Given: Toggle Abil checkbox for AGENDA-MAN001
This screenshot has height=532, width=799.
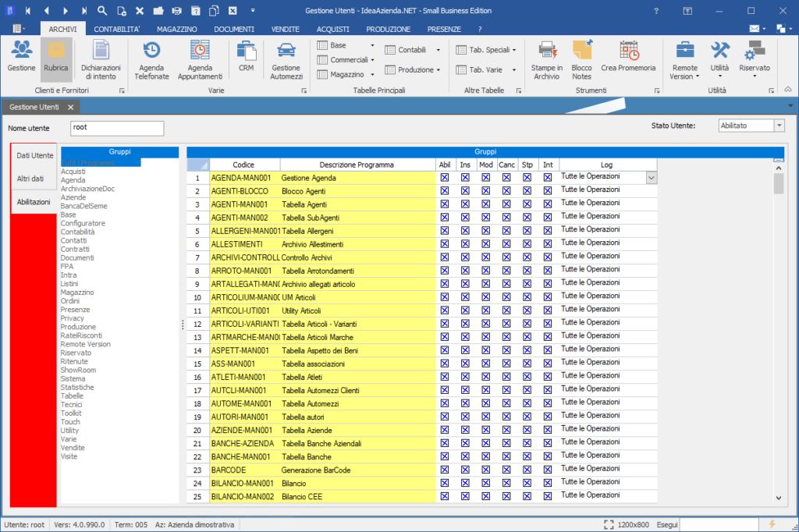Looking at the screenshot, I should 445,177.
